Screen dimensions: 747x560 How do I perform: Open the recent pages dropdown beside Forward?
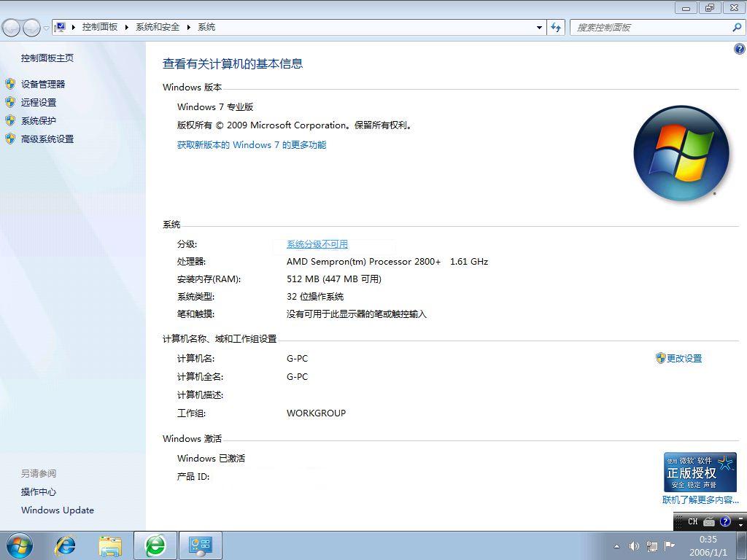[x=46, y=28]
